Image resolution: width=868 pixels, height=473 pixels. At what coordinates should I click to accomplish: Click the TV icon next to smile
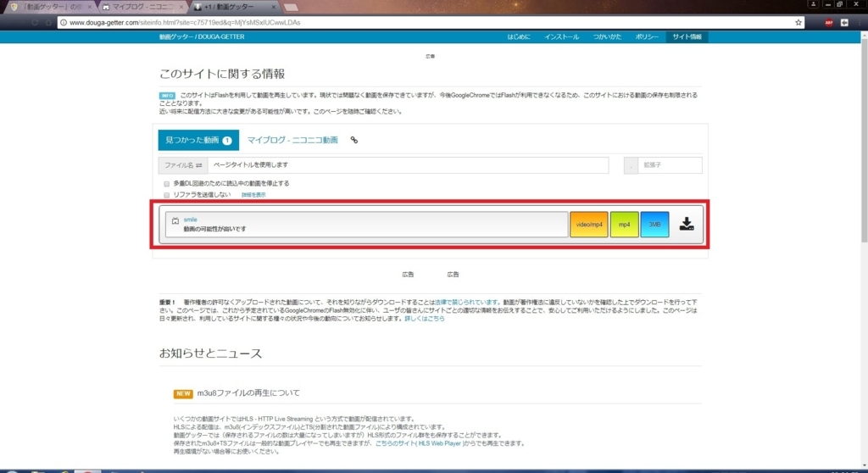click(175, 220)
